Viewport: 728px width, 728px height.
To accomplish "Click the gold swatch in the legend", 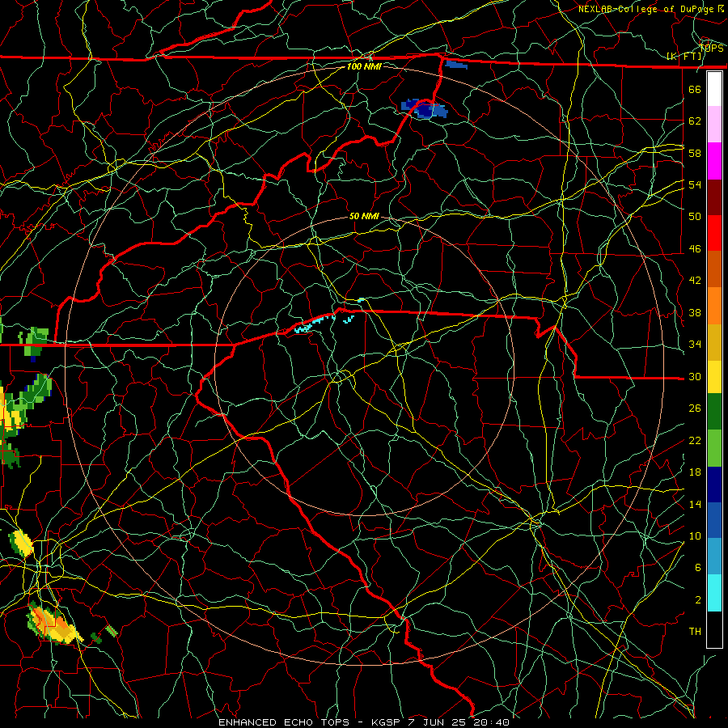I will 714,341.
